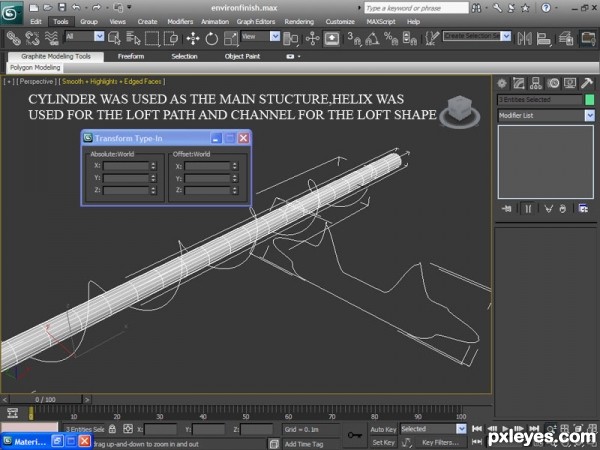Expand the Modifier List dropdown

(x=590, y=115)
